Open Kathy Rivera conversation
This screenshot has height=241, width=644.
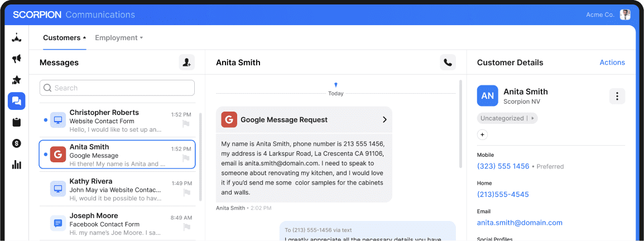tap(117, 189)
